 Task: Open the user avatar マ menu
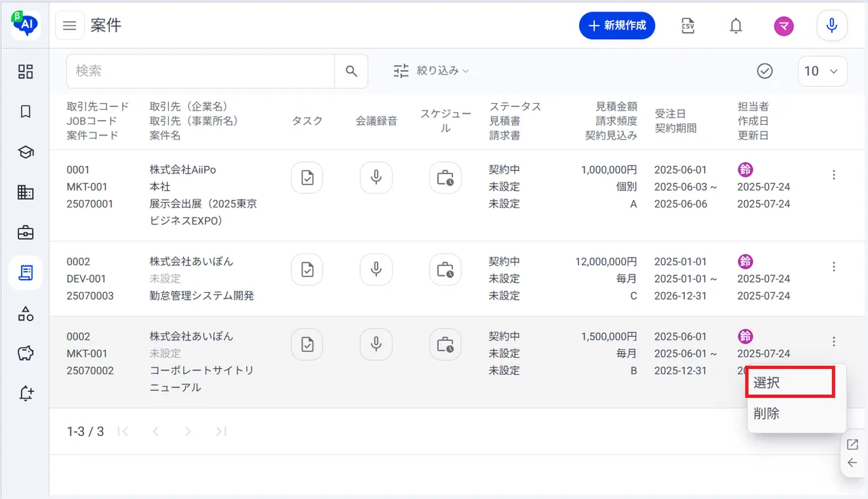(784, 26)
